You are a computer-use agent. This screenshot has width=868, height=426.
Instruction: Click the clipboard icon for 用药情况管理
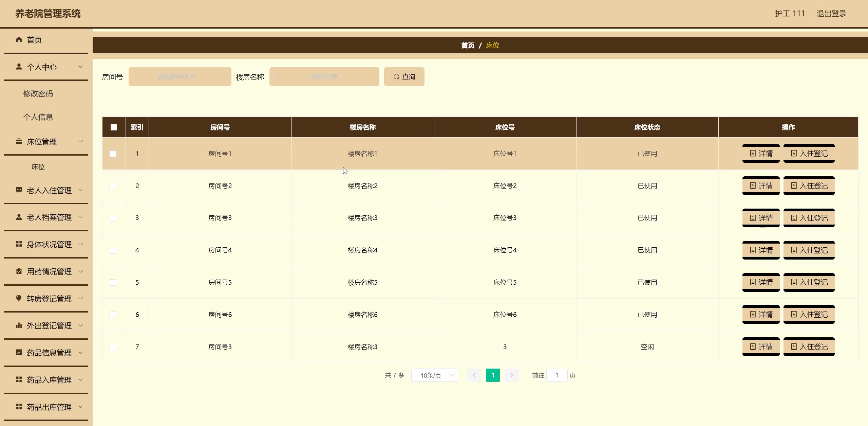click(x=19, y=271)
